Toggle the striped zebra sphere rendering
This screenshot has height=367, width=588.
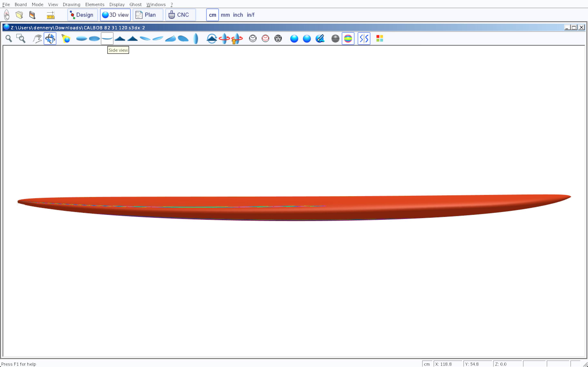pyautogui.click(x=335, y=39)
